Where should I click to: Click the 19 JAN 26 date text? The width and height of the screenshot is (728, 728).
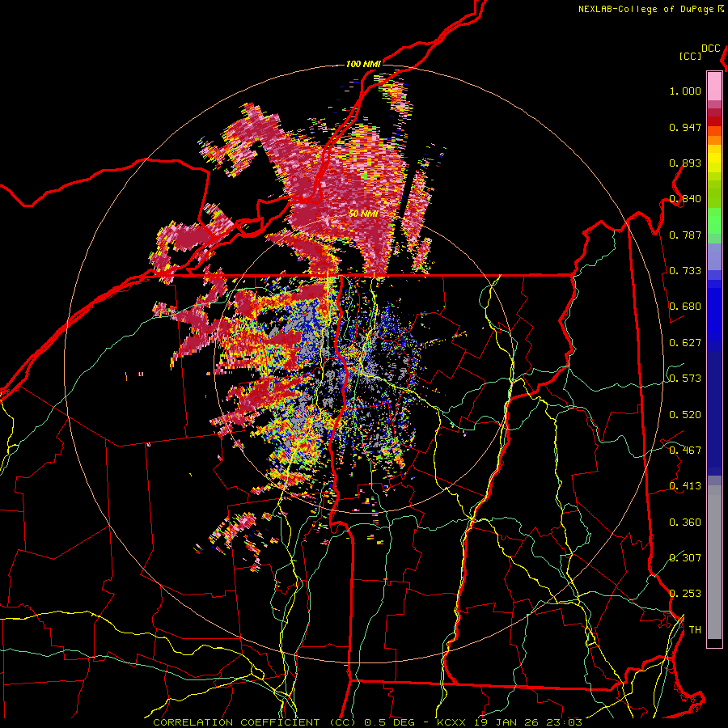(x=506, y=722)
